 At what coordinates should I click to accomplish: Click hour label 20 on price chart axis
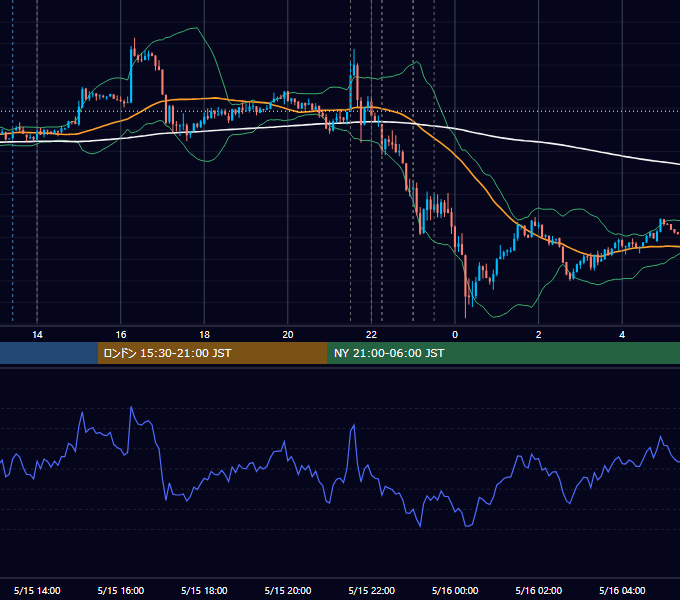click(x=288, y=335)
